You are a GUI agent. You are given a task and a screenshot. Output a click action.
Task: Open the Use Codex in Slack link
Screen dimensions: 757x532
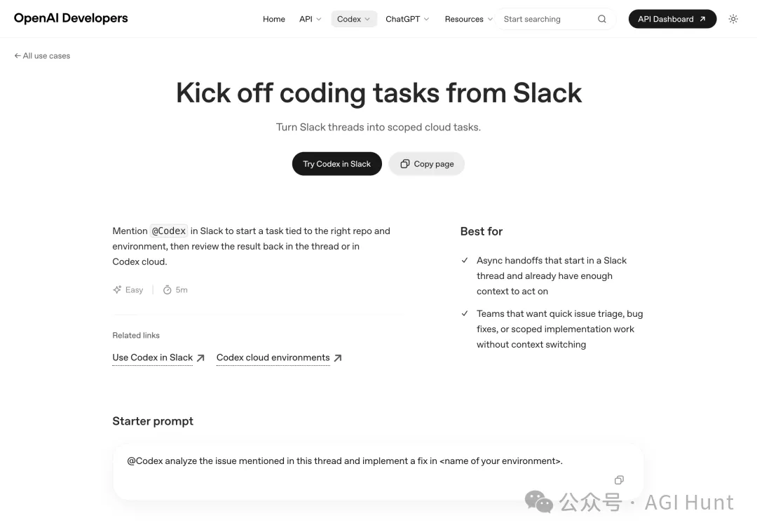[151, 357]
